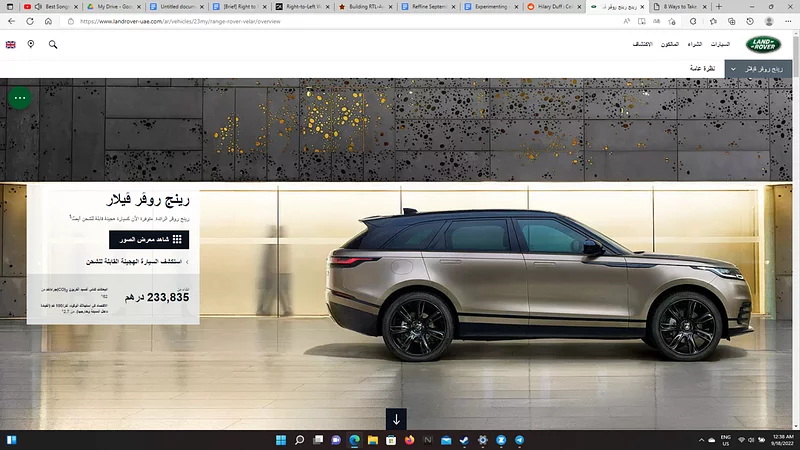Switch to the Experimenting tab

point(490,7)
